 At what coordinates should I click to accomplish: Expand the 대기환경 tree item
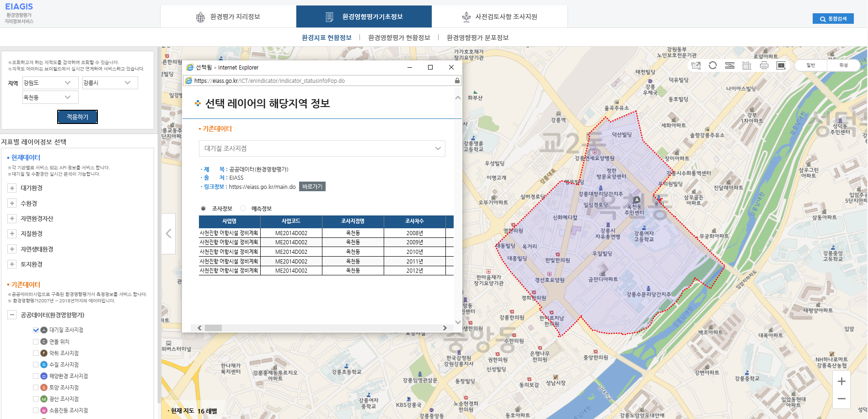pyautogui.click(x=12, y=188)
